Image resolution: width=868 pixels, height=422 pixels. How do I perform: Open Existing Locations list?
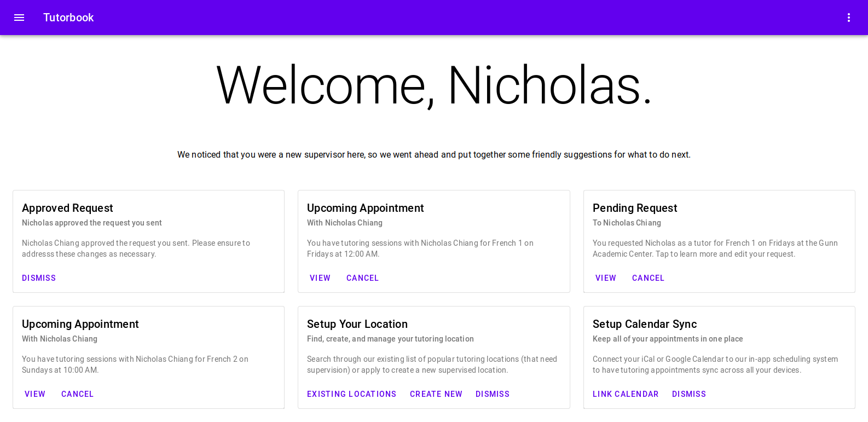click(x=351, y=394)
